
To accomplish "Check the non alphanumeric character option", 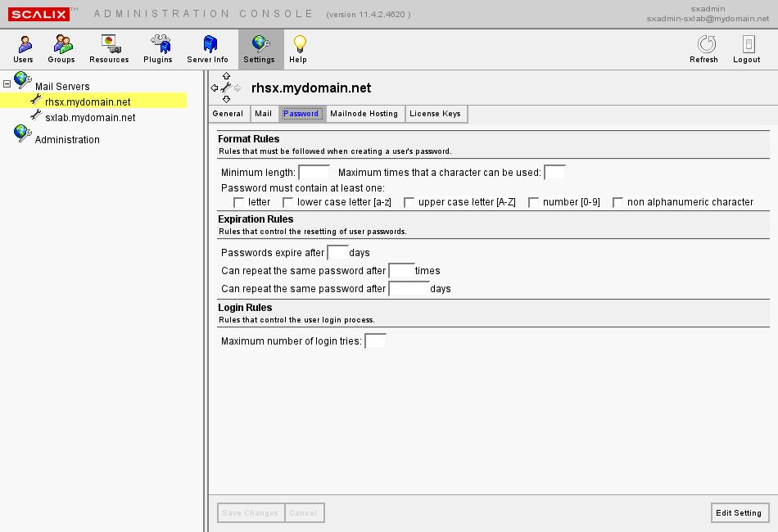I will tap(617, 202).
